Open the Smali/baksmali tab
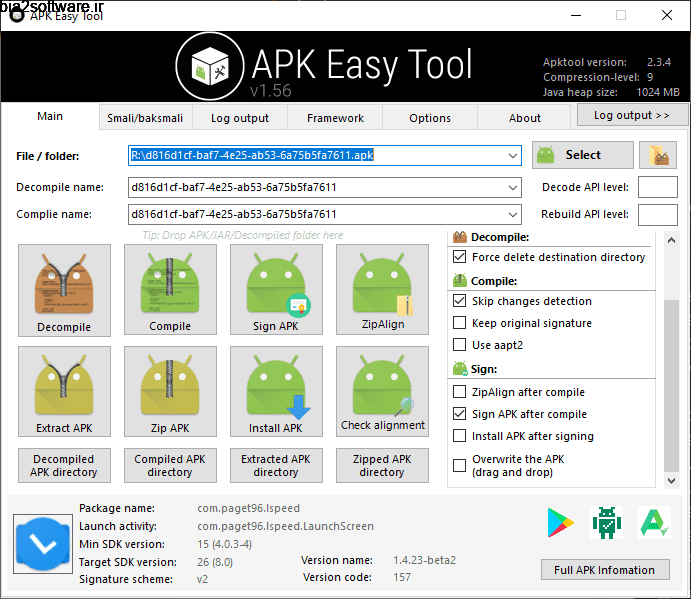Image resolution: width=691 pixels, height=599 pixels. [x=145, y=118]
